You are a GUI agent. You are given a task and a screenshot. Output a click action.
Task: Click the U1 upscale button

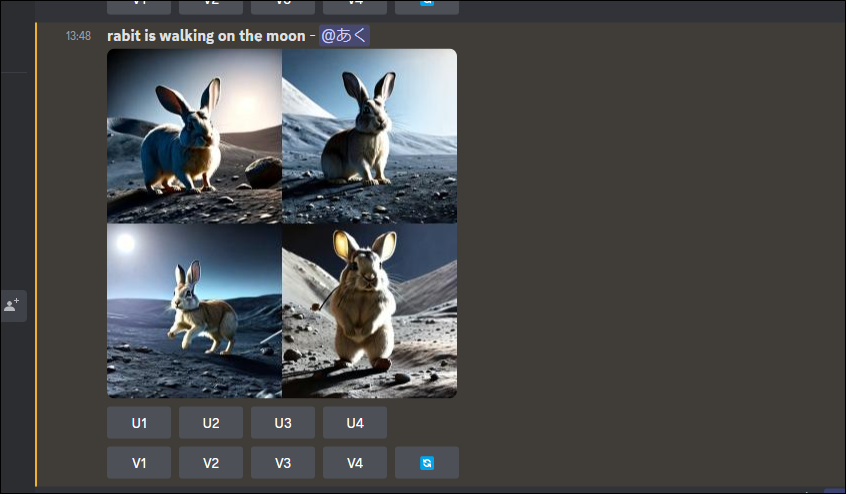(x=139, y=423)
